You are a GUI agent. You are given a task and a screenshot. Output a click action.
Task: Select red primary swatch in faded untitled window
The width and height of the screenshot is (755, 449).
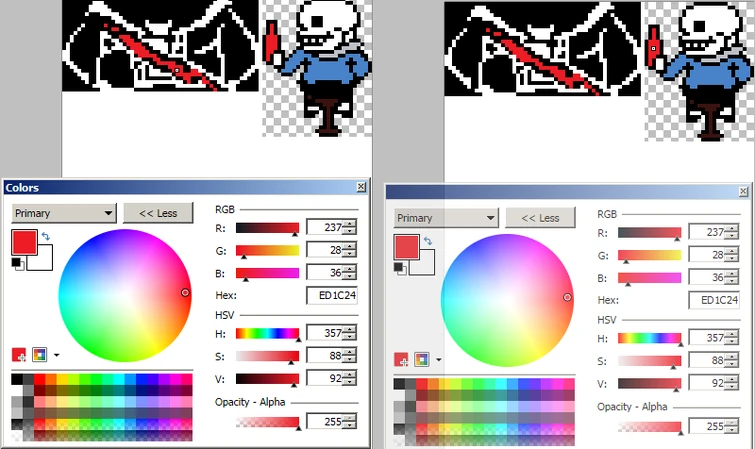(406, 247)
